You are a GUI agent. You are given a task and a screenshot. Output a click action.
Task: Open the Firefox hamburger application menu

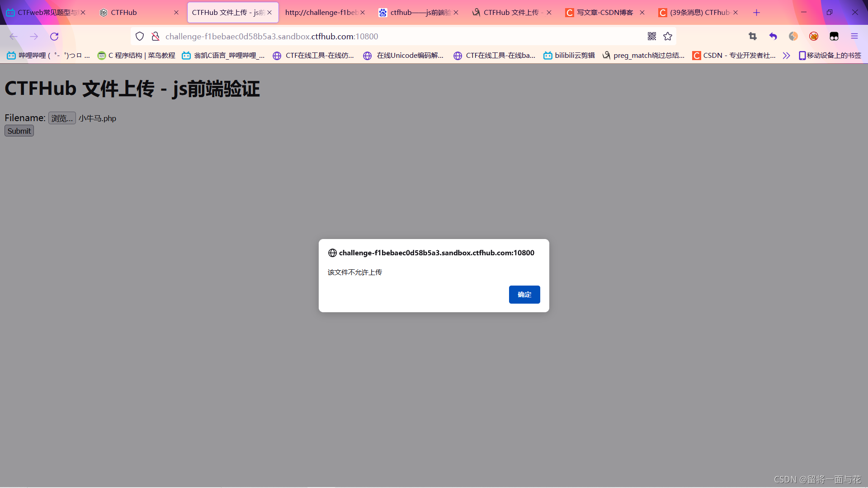tap(854, 37)
